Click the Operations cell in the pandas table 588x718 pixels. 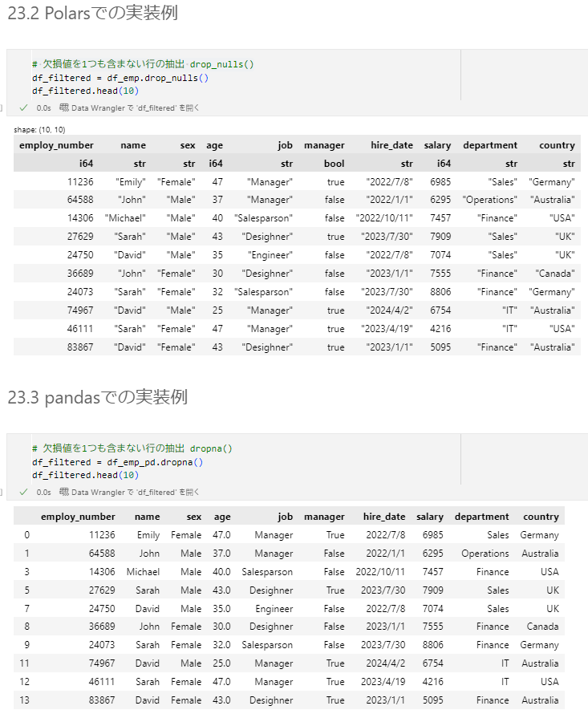click(x=485, y=554)
